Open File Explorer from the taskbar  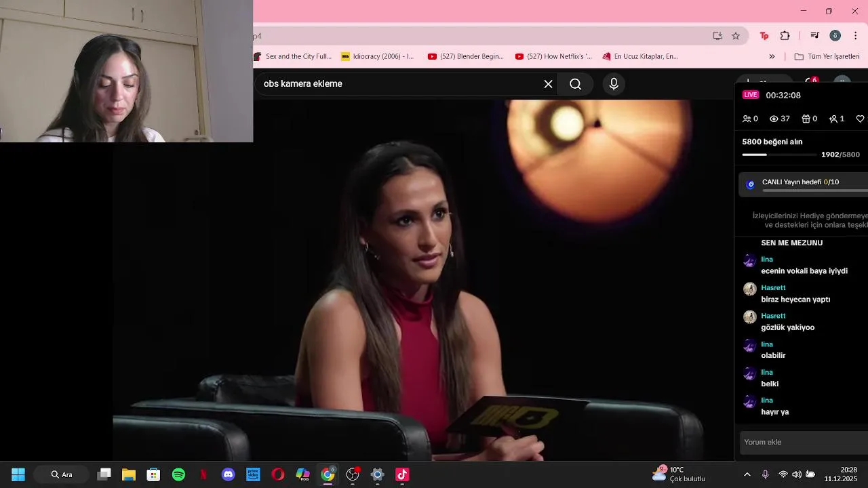[129, 474]
